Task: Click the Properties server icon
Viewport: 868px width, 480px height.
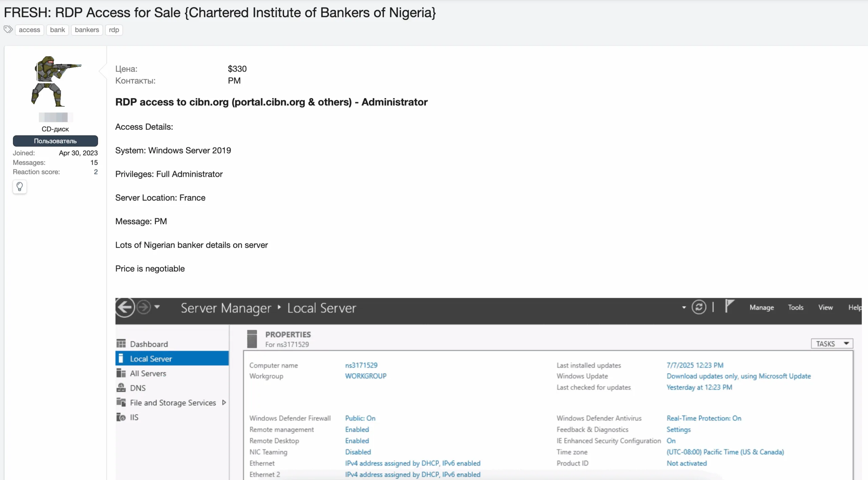Action: tap(252, 339)
